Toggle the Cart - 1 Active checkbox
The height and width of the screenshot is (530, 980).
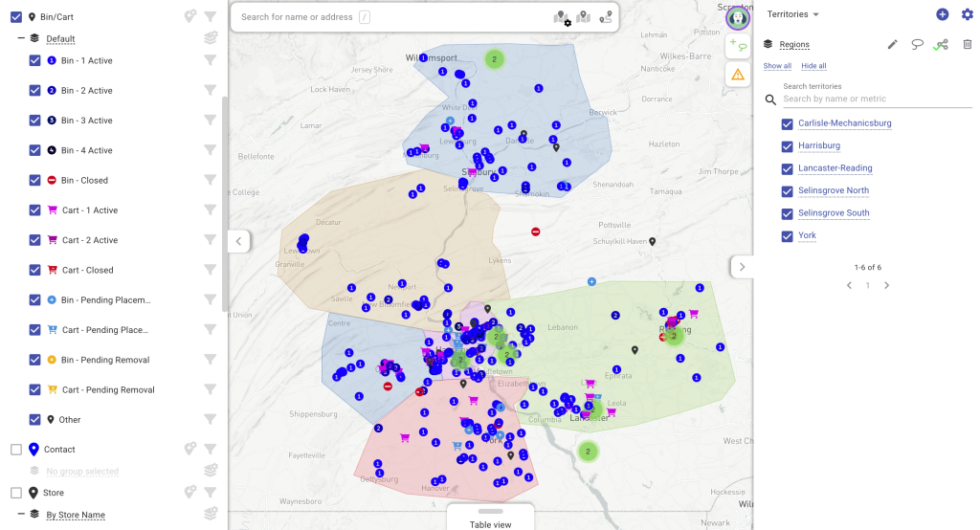35,210
